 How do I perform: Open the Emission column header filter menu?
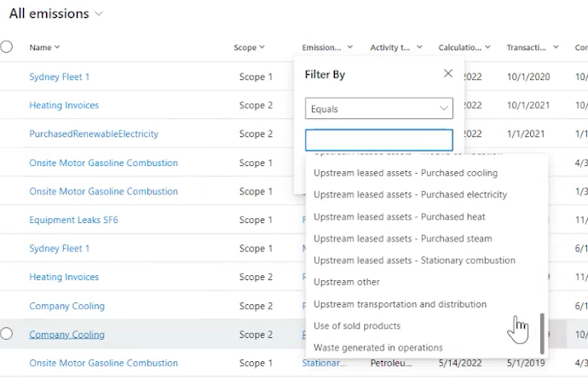(327, 47)
